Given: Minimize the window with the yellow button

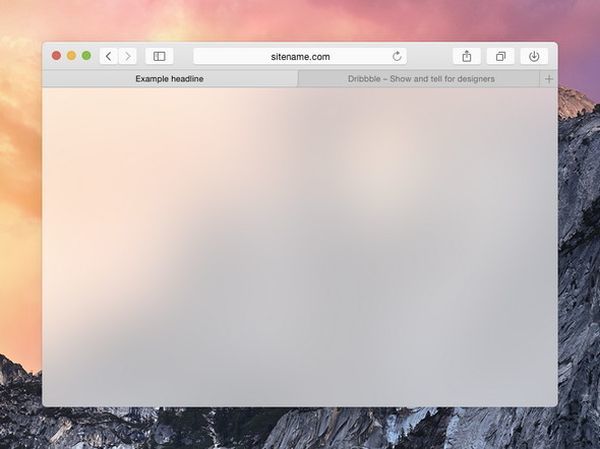Looking at the screenshot, I should tap(71, 56).
